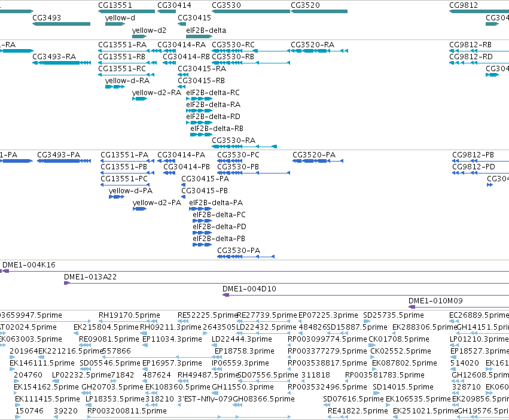Select EST RE52225.5prime
The image size is (509, 420).
208,315
